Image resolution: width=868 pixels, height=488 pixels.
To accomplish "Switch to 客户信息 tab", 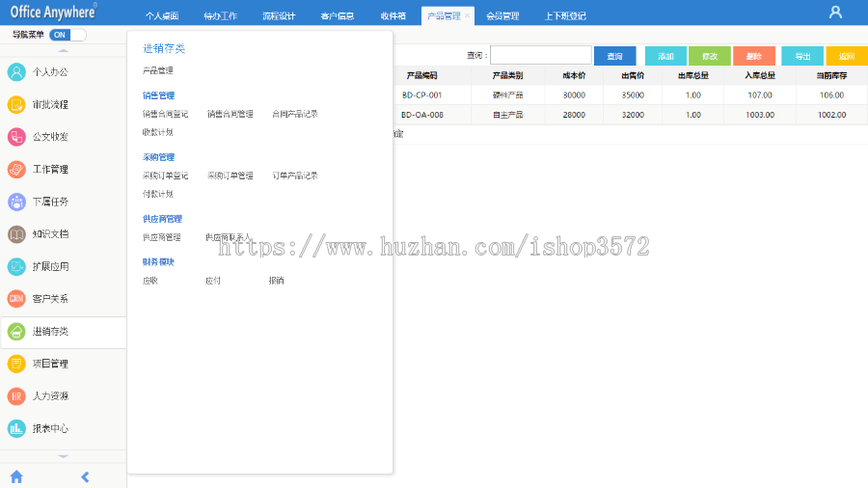I will 338,16.
